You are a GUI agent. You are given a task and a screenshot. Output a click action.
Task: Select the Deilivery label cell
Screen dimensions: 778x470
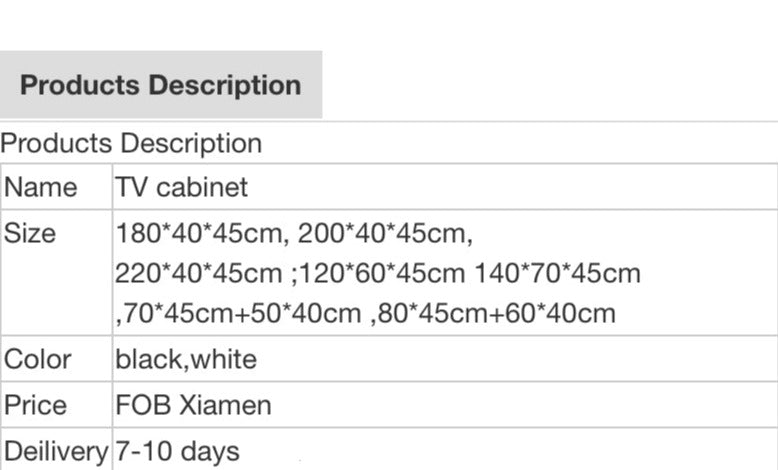[56, 452]
